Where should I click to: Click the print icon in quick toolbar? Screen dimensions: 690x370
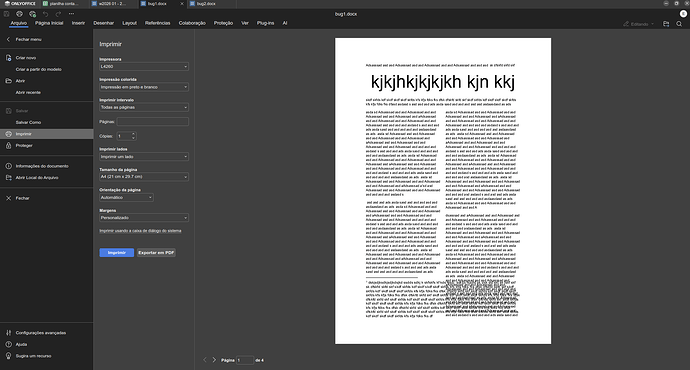click(x=19, y=14)
